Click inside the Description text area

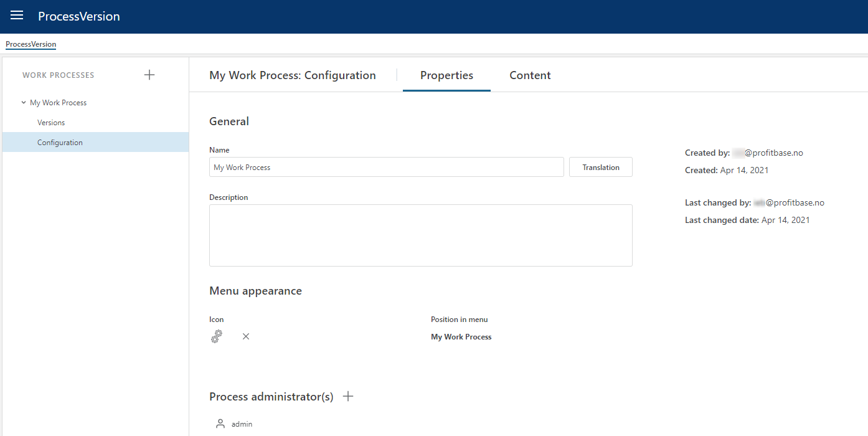tap(420, 235)
